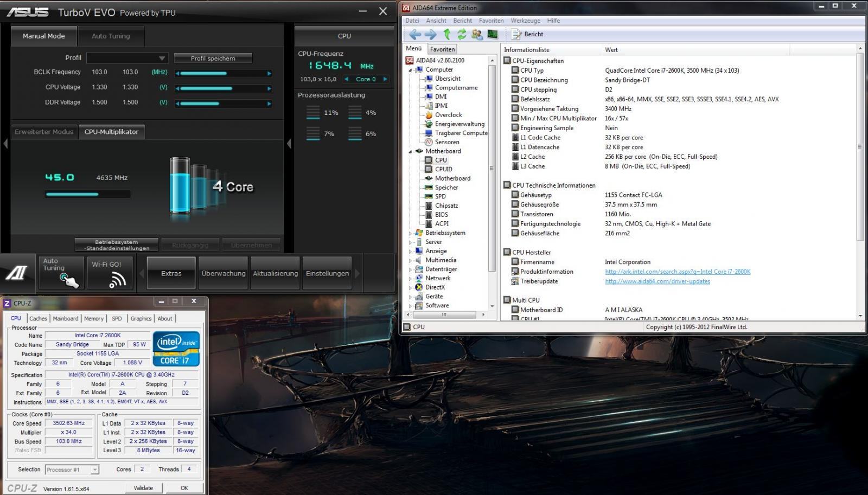Switch to the Memory tab in CPU-Z
This screenshot has width=868, height=495.
94,319
